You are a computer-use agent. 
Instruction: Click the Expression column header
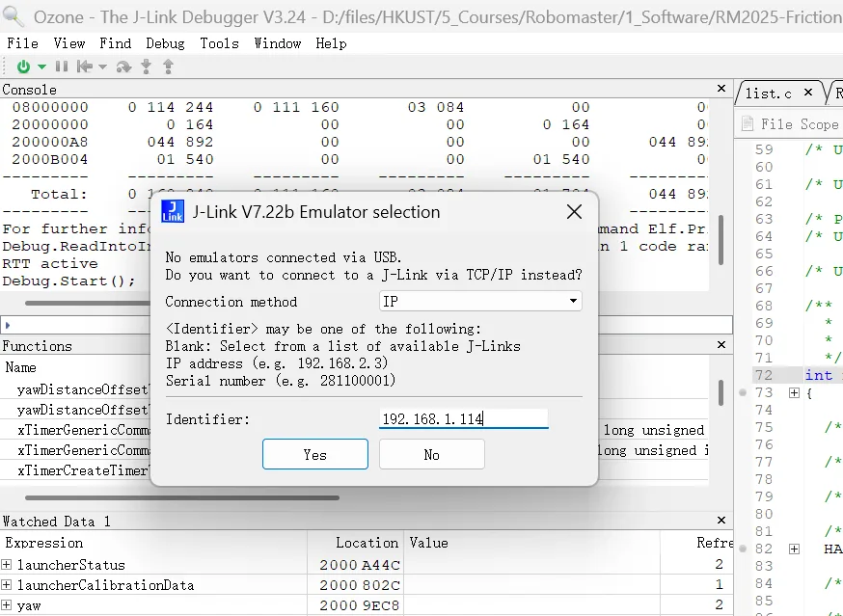(44, 543)
